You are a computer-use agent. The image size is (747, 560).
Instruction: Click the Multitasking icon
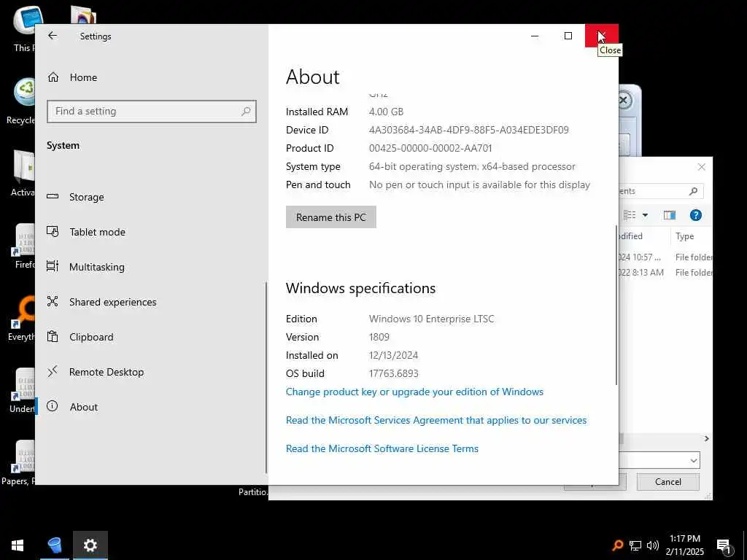click(x=53, y=266)
